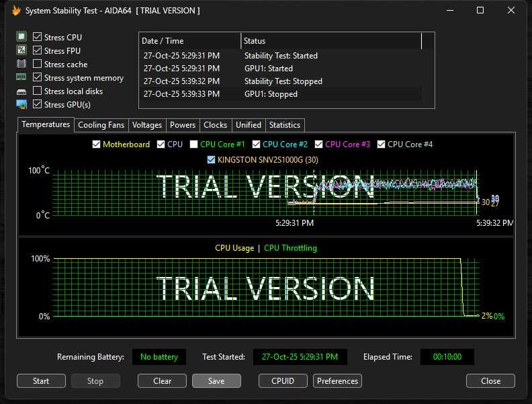Uncheck the Stress GPU(s) checkbox
532x404 pixels.
click(38, 104)
